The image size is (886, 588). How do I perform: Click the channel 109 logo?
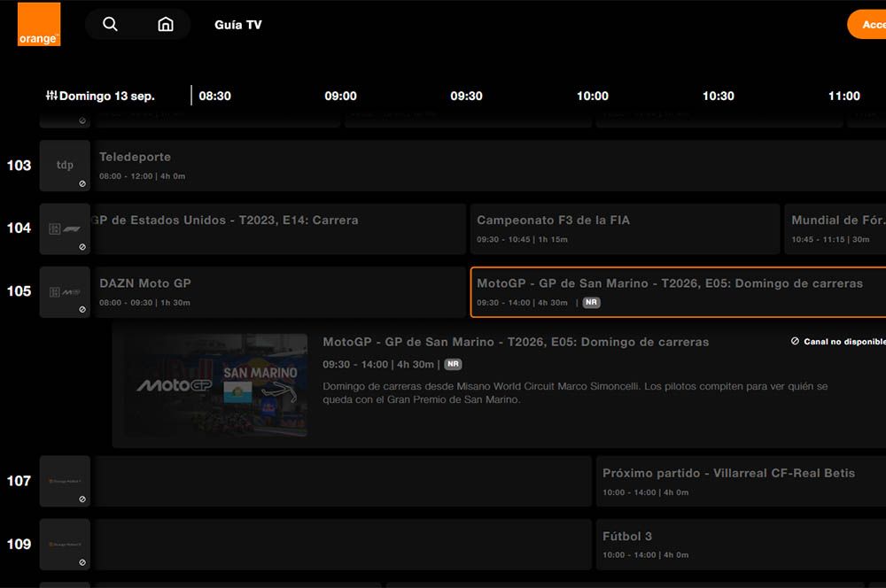[65, 545]
